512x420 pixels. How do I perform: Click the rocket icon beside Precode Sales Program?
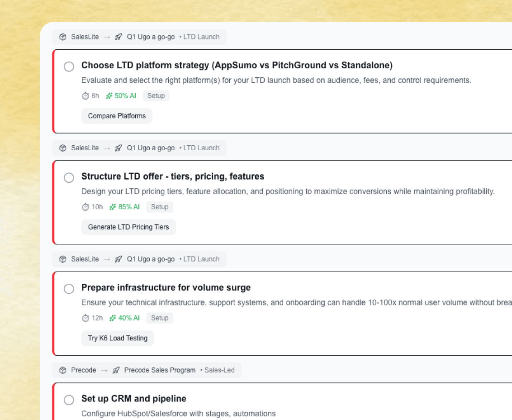point(116,370)
